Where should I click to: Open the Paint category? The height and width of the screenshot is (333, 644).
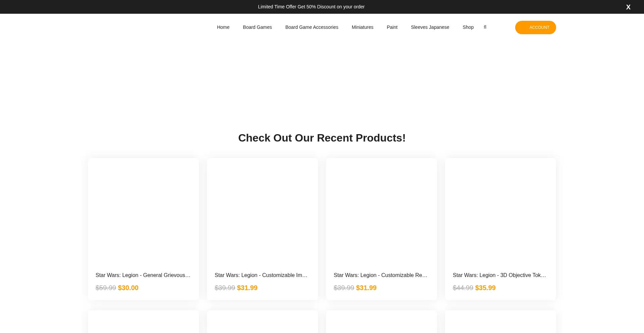pyautogui.click(x=392, y=27)
